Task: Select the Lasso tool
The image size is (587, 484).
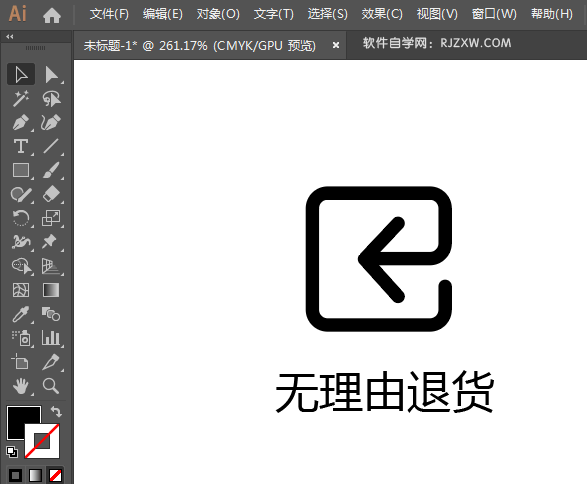Action: [51, 98]
